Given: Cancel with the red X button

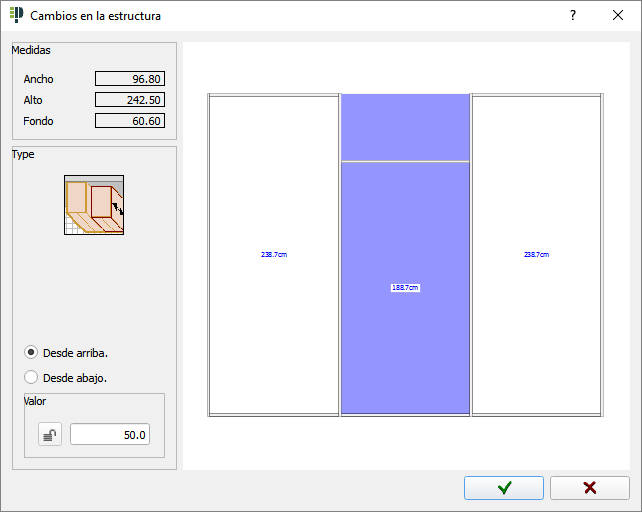Looking at the screenshot, I should coord(590,488).
